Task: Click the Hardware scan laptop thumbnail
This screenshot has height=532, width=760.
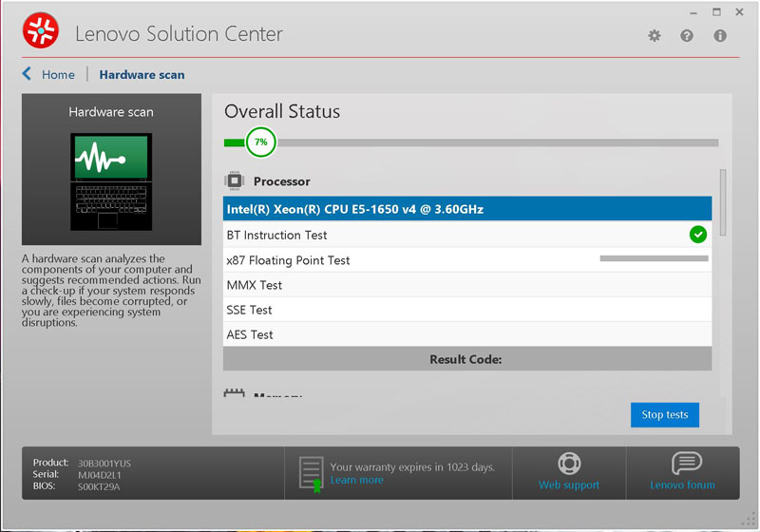Action: (111, 180)
